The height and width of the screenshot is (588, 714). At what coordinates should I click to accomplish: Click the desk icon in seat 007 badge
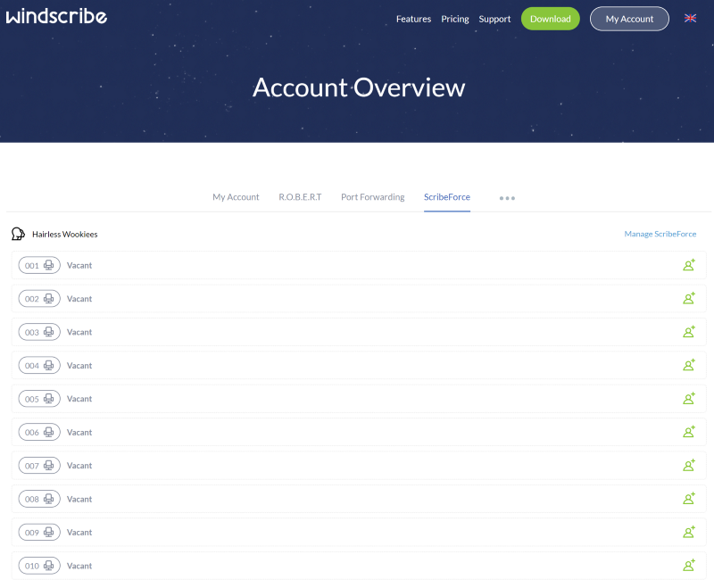(49, 465)
